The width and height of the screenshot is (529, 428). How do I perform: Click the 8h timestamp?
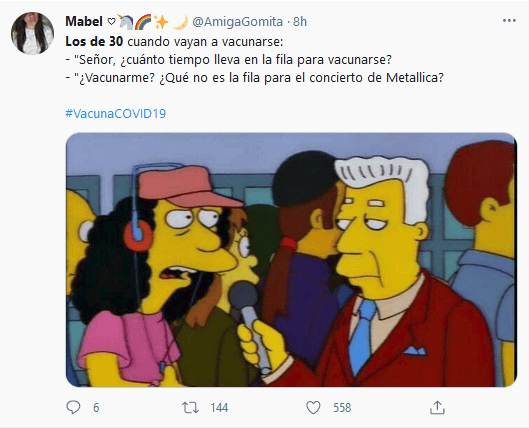(x=300, y=22)
